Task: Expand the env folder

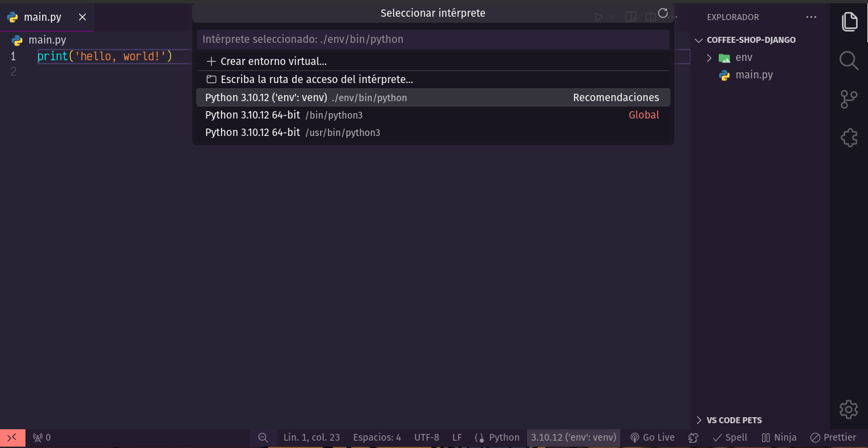Action: [x=736, y=58]
